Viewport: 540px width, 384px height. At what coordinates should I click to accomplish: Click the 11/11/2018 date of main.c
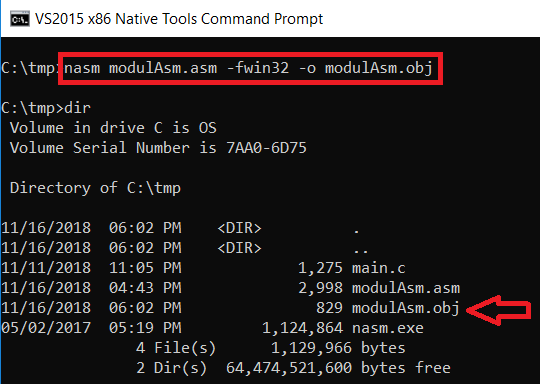coord(46,268)
